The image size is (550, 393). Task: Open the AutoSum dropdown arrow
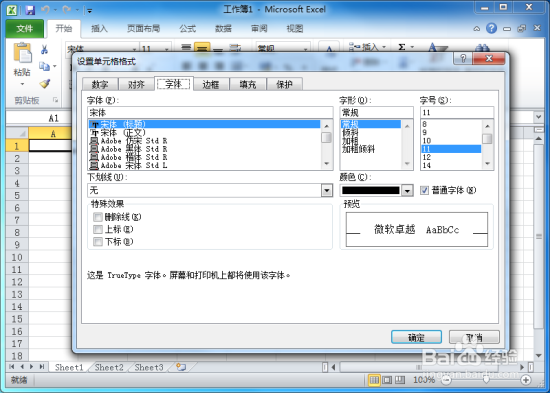click(412, 47)
